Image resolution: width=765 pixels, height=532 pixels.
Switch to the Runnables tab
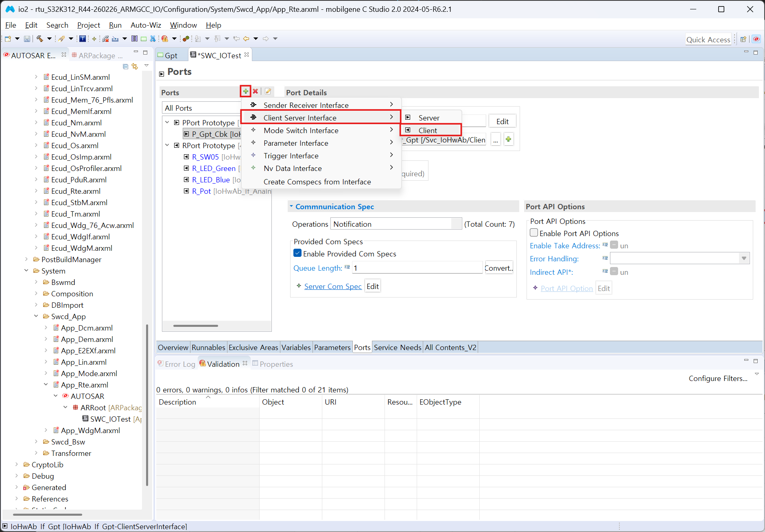208,347
